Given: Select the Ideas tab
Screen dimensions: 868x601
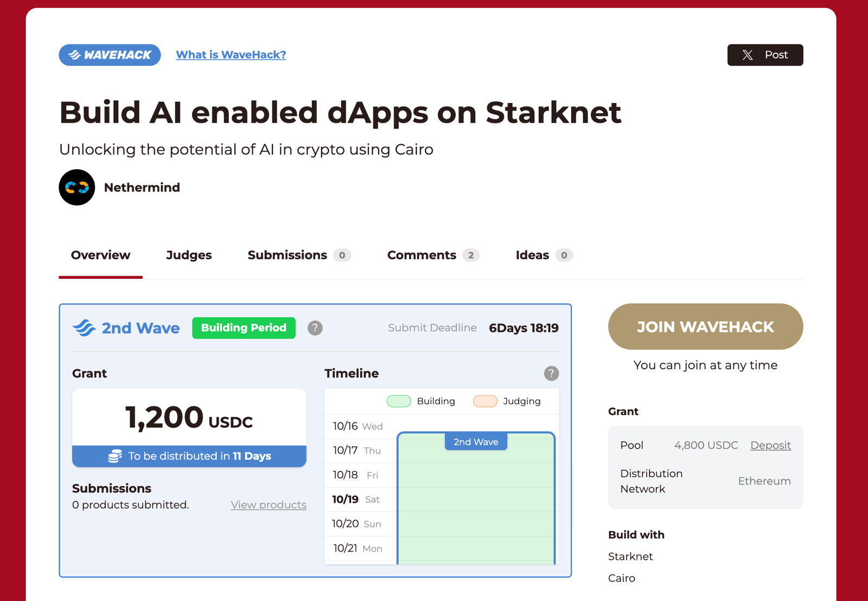Looking at the screenshot, I should coord(544,255).
